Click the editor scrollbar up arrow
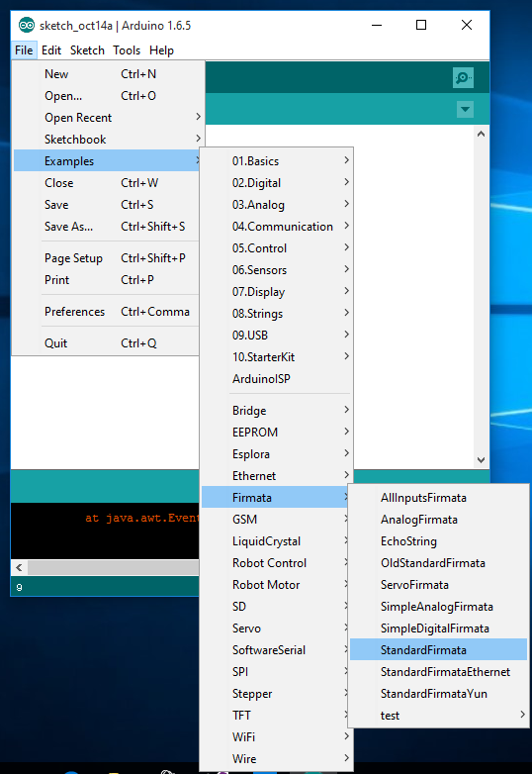The height and width of the screenshot is (774, 532). coord(481,134)
